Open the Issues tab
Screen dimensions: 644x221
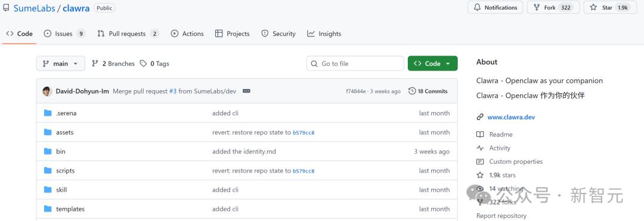[x=64, y=33]
